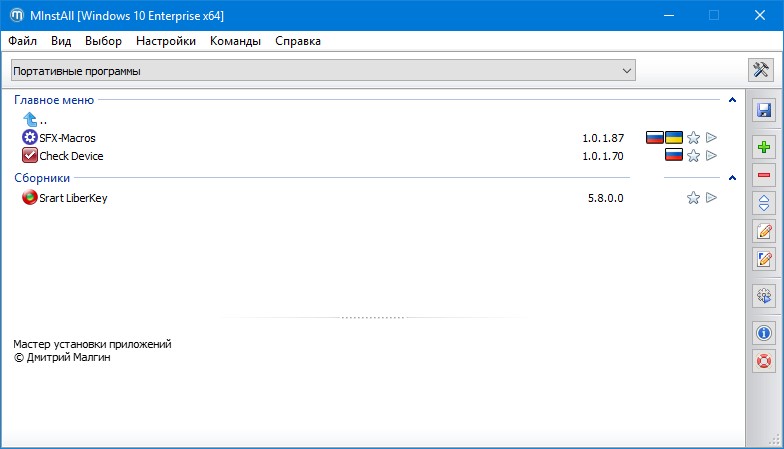Click the up-level folder arrow icon
Screen dimensions: 784x449
pyautogui.click(x=30, y=119)
